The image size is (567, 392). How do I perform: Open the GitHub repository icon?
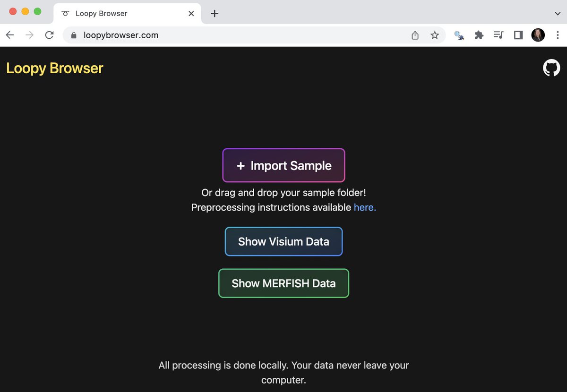click(x=551, y=68)
